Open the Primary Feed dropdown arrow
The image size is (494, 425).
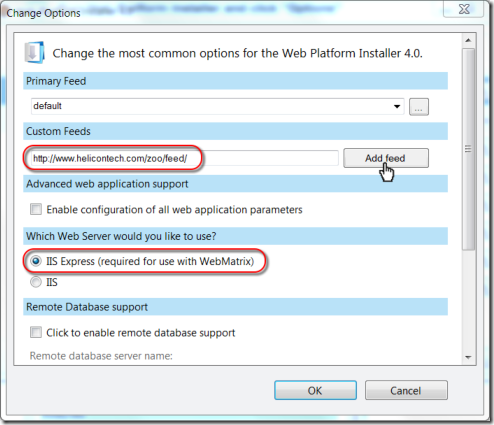coord(397,107)
